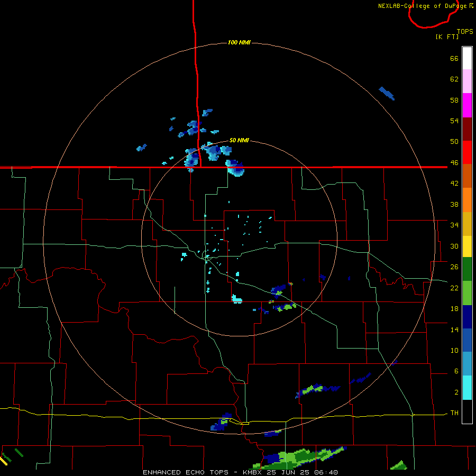Viewport: 476px width, 476px height.
Task: Click the light sky-blue legend swatch
Action: pyautogui.click(x=467, y=364)
